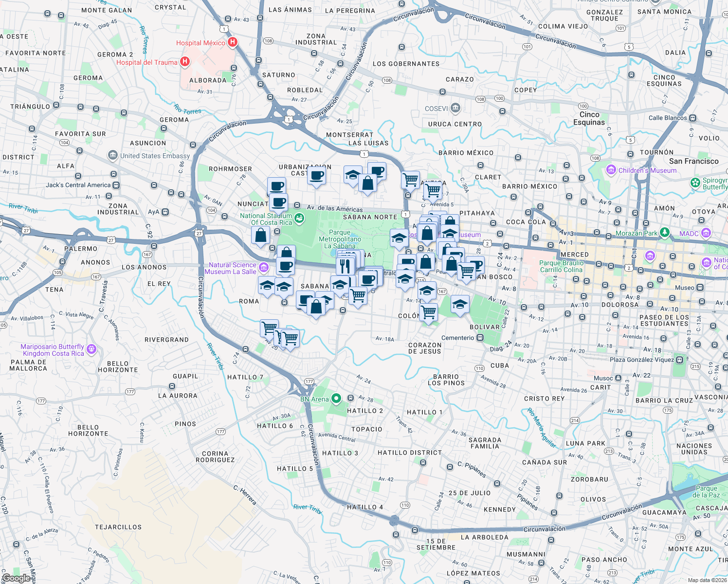Click the green park icon at BN Arena
The width and height of the screenshot is (728, 584).
tap(335, 399)
